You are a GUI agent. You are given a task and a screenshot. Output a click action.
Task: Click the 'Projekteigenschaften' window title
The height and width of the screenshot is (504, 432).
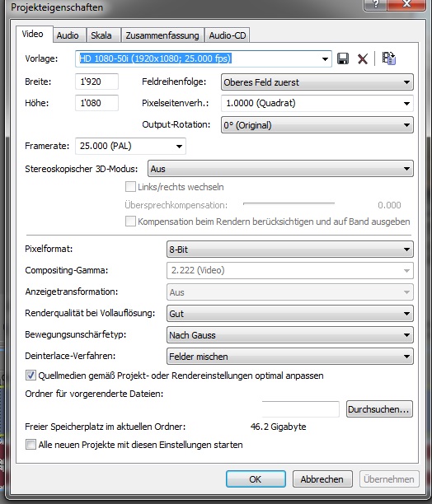coord(57,7)
